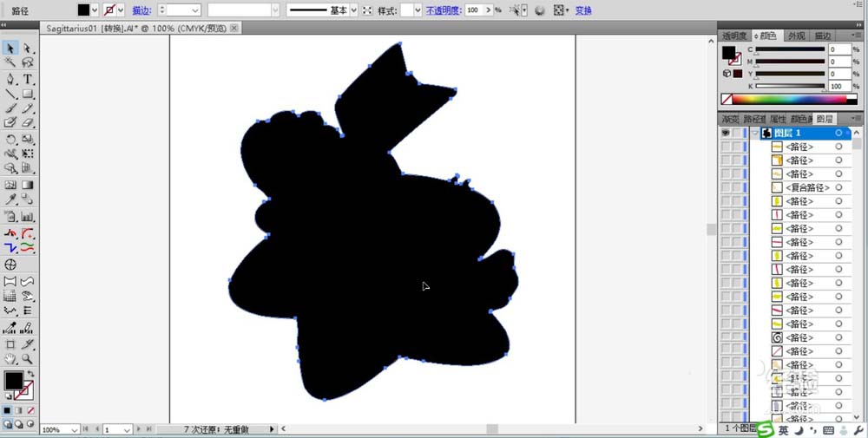Toggle visibility box of <复合路径> row

pyautogui.click(x=725, y=187)
